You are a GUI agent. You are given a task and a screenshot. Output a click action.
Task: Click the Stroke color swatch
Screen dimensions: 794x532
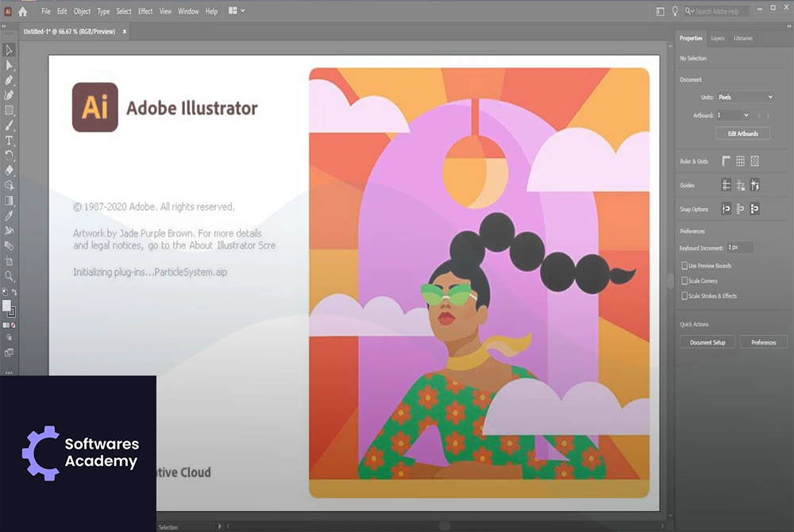(13, 312)
